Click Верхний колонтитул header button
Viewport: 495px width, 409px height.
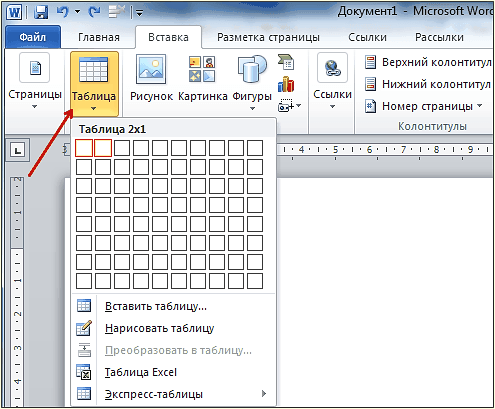point(428,62)
